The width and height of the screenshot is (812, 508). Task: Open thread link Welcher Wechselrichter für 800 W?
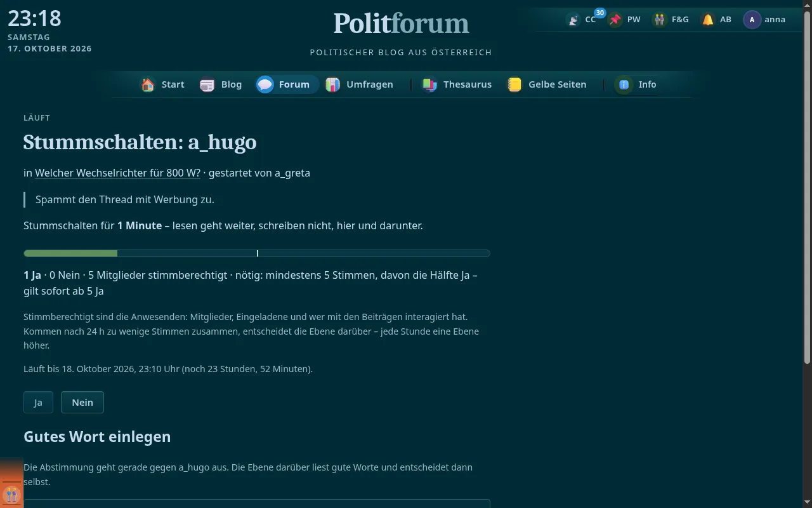pyautogui.click(x=117, y=173)
